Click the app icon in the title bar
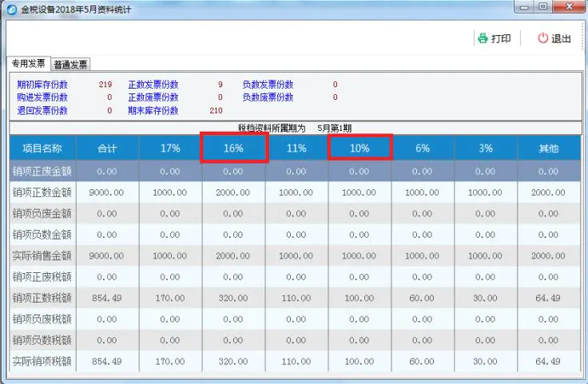This screenshot has width=588, height=384. [11, 9]
